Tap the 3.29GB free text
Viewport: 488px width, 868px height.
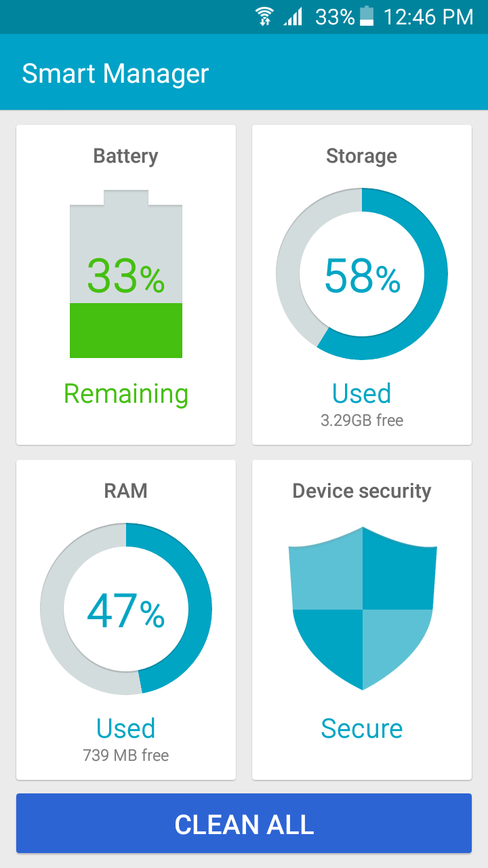362,420
